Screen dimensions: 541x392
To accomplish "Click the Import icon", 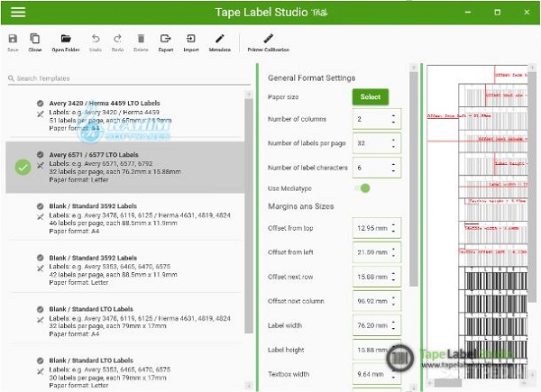I will click(x=191, y=39).
